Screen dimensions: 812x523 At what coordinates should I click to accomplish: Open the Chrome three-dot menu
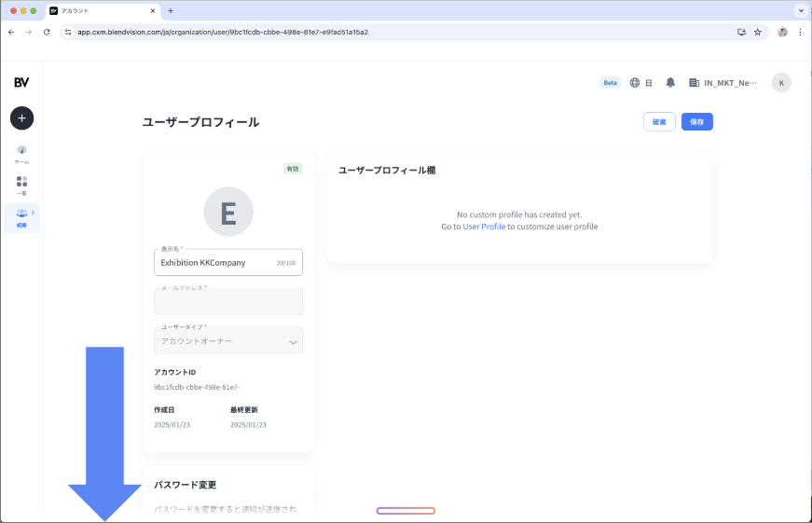pyautogui.click(x=800, y=32)
